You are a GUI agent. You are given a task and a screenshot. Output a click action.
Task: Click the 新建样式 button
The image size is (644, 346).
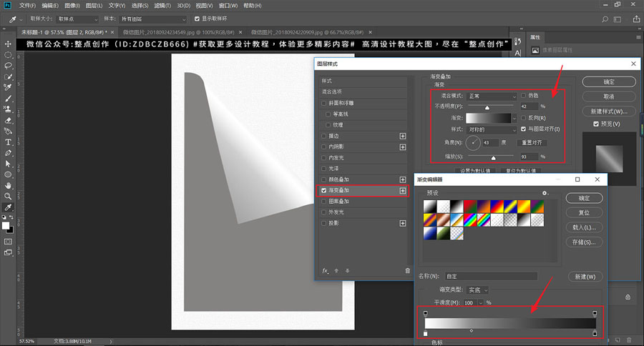pyautogui.click(x=609, y=112)
